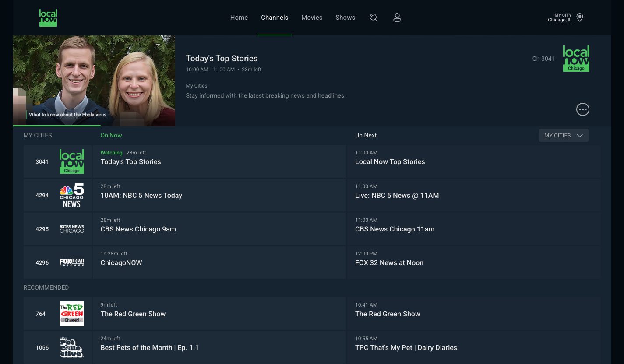The height and width of the screenshot is (364, 624).
Task: Click Local Now Chicago logo beside Ch 3041
Action: 576,59
